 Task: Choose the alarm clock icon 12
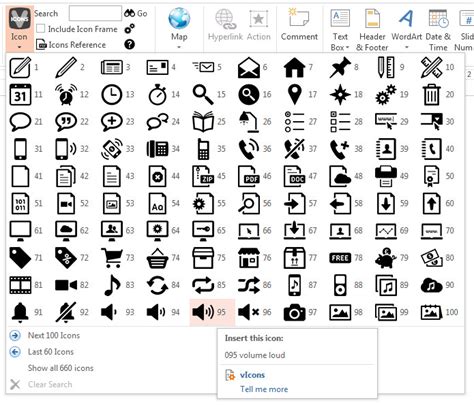[66, 95]
